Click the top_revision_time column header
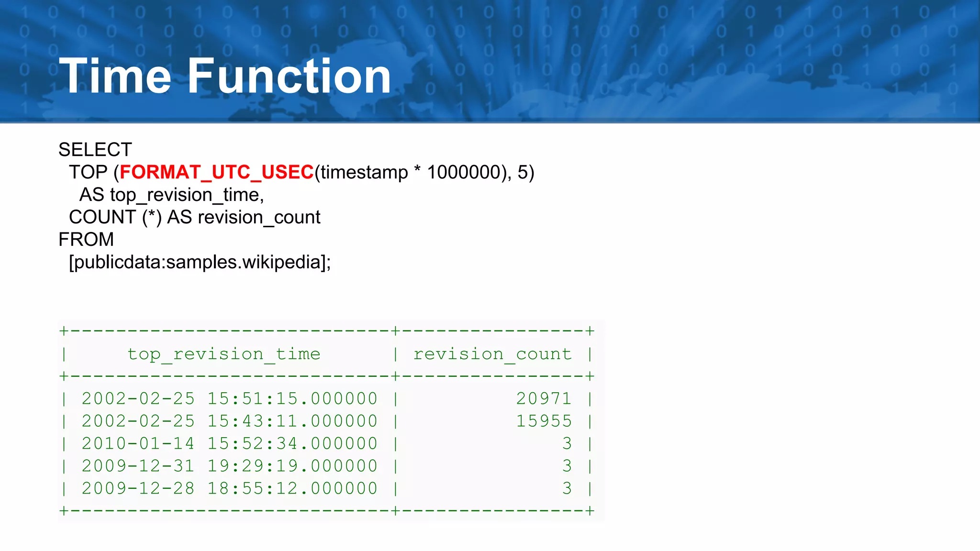This screenshot has width=980, height=551. click(223, 354)
